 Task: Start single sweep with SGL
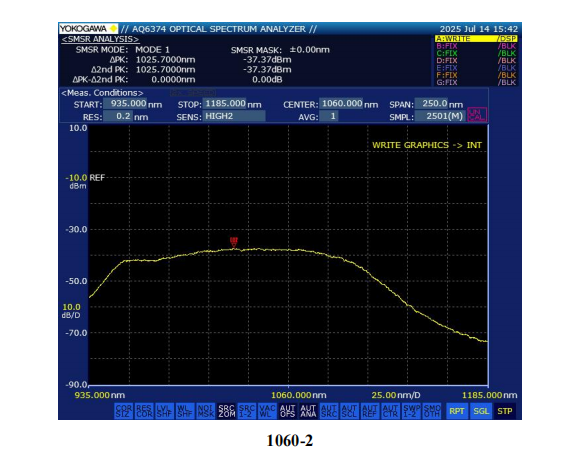481,411
